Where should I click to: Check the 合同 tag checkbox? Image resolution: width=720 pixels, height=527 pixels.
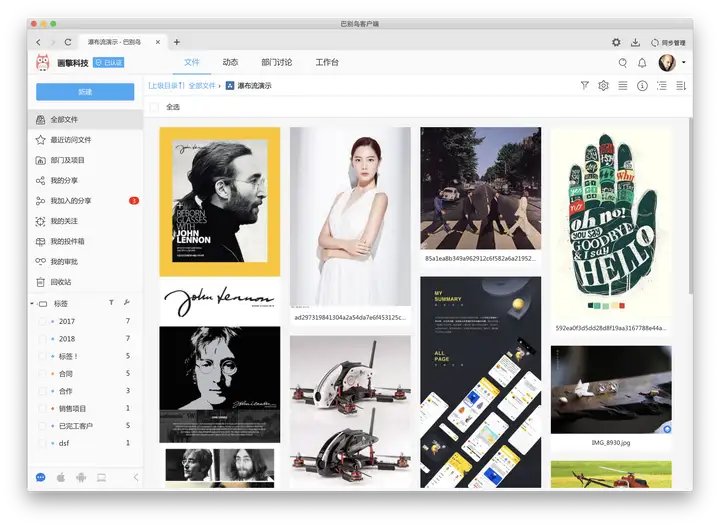(42, 374)
